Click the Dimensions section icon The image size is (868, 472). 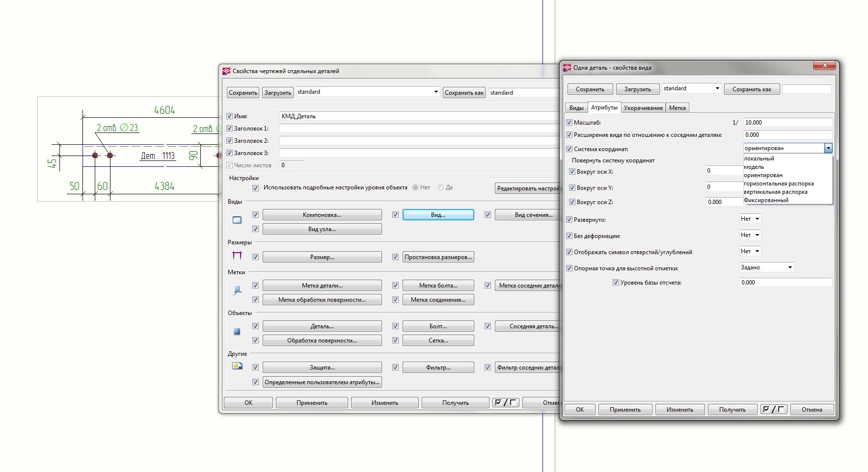(237, 255)
